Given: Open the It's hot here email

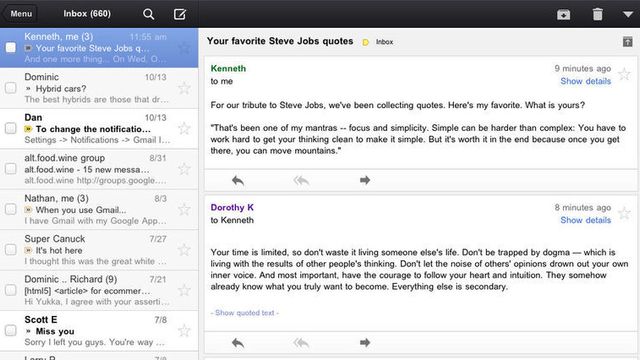Looking at the screenshot, I should (99, 249).
